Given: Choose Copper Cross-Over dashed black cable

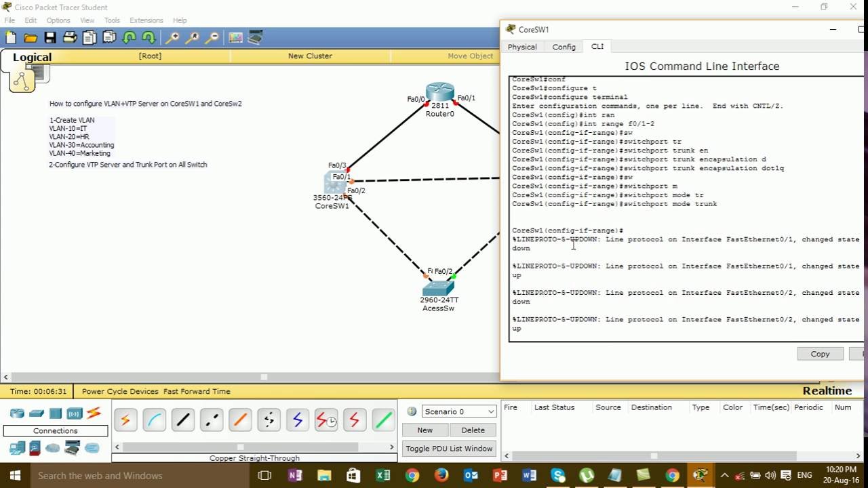Looking at the screenshot, I should 212,420.
